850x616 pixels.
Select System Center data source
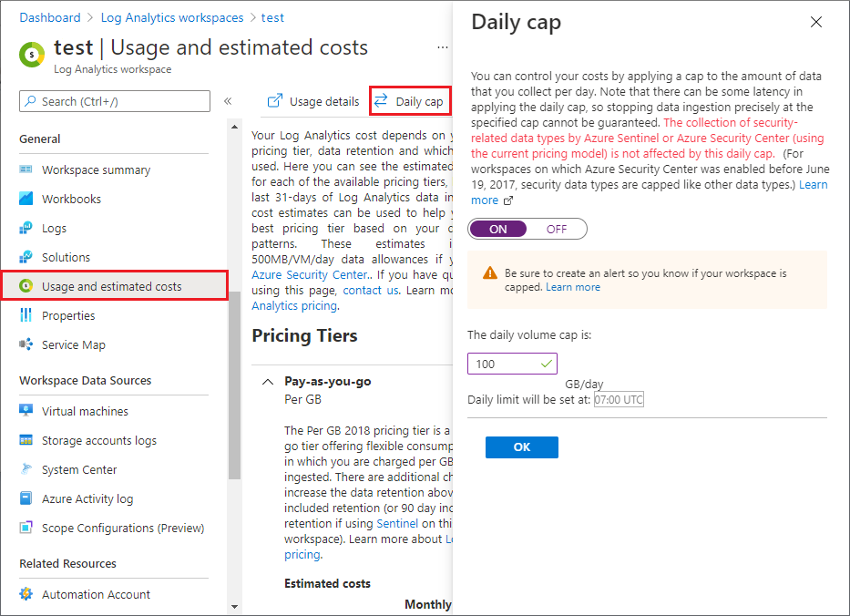(78, 469)
